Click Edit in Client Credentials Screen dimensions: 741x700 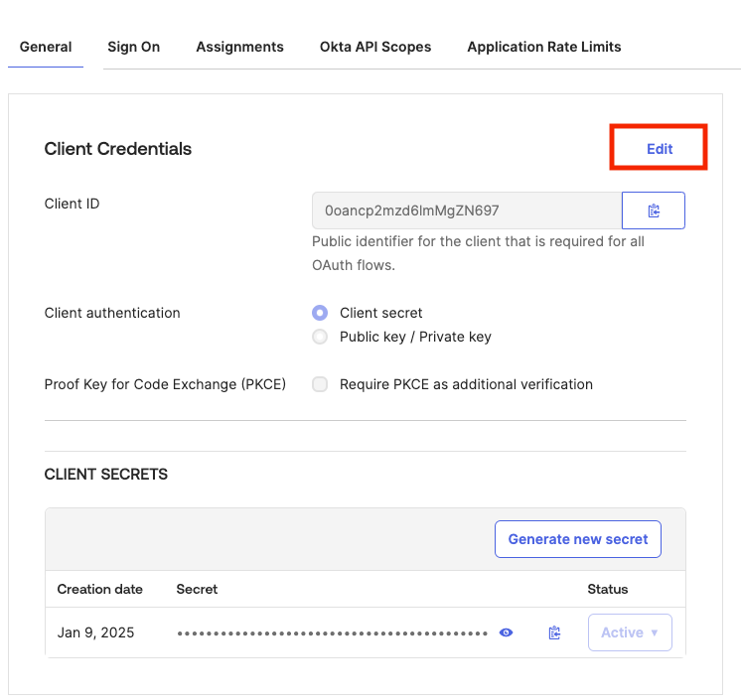pyautogui.click(x=660, y=149)
